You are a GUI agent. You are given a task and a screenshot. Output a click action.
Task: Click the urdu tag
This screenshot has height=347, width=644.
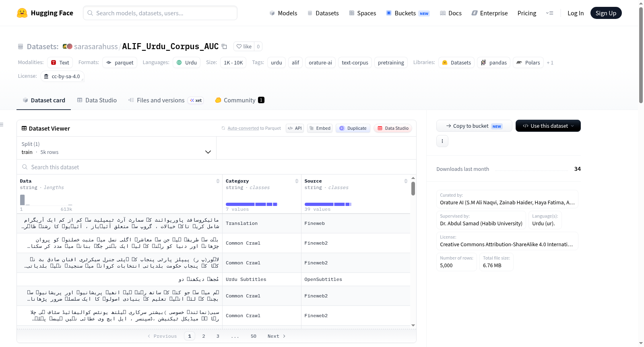[277, 62]
